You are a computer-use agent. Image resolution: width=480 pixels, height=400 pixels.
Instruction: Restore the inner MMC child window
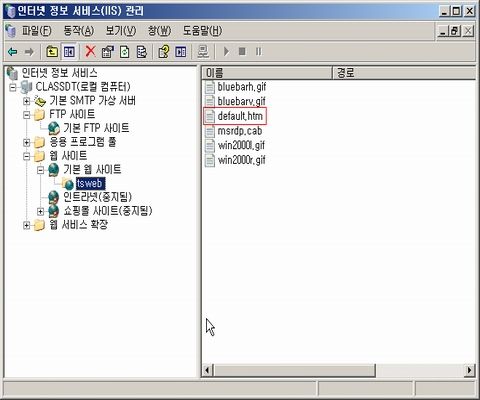pos(455,31)
